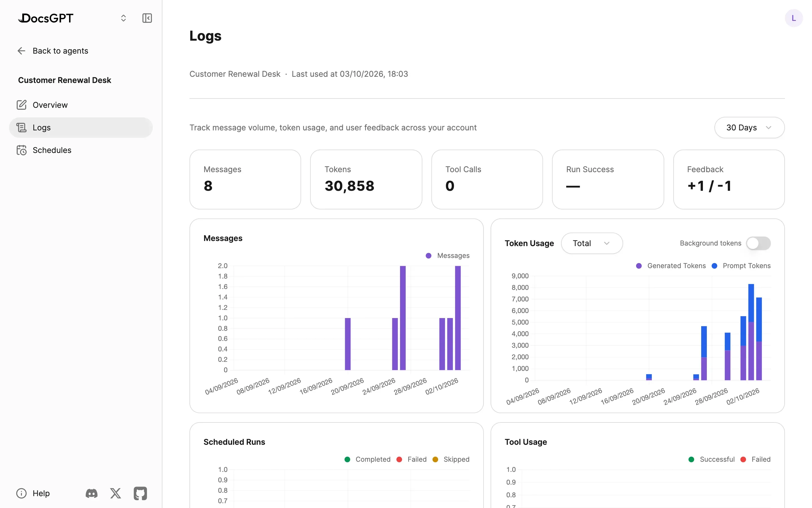Click the Logs page title

pos(205,36)
